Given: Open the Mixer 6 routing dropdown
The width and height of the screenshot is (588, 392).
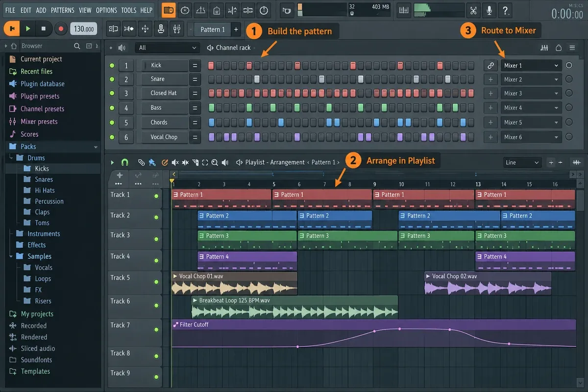Looking at the screenshot, I should pyautogui.click(x=531, y=137).
